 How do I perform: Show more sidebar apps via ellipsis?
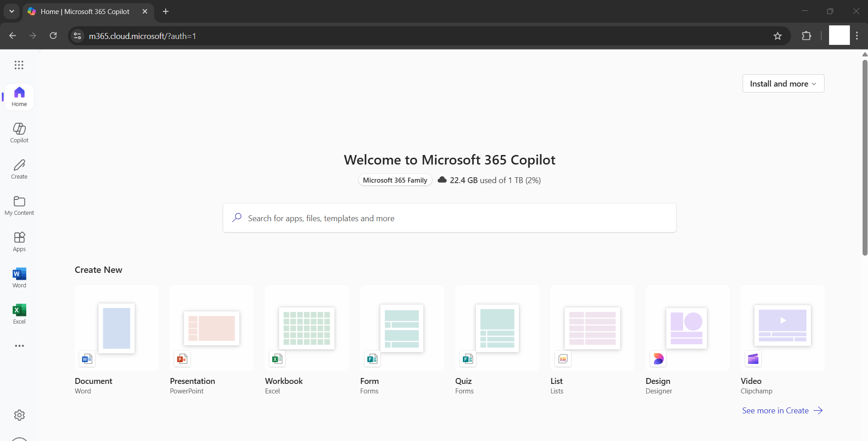coord(19,346)
